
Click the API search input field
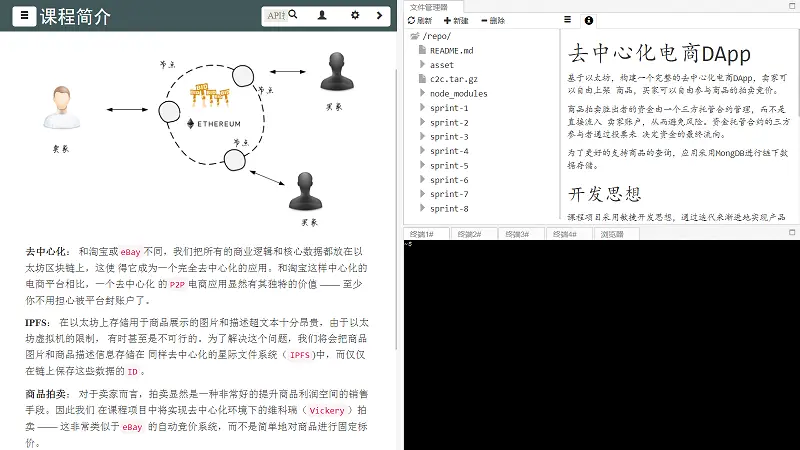pyautogui.click(x=276, y=16)
